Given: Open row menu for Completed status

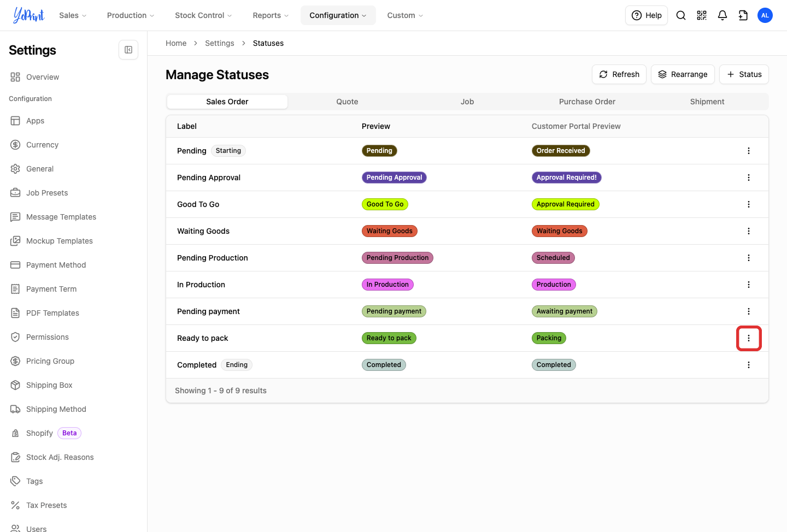Looking at the screenshot, I should 749,365.
